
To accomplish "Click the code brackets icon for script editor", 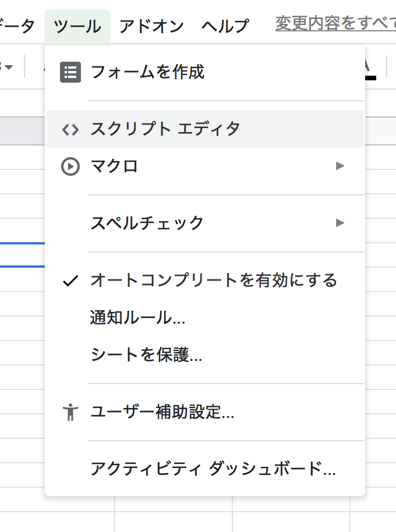I will (x=70, y=130).
